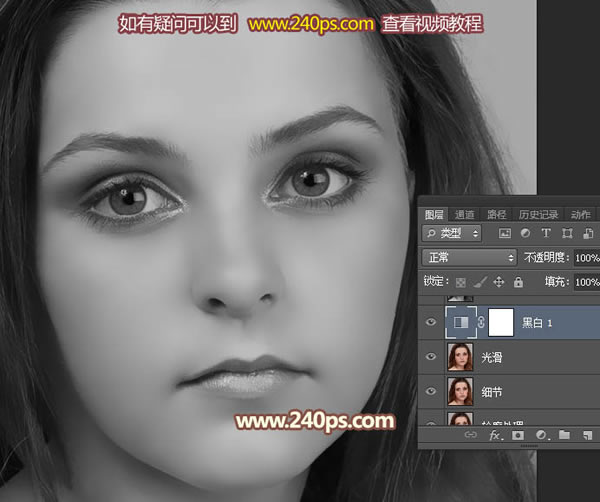Create a new layer icon

[587, 435]
